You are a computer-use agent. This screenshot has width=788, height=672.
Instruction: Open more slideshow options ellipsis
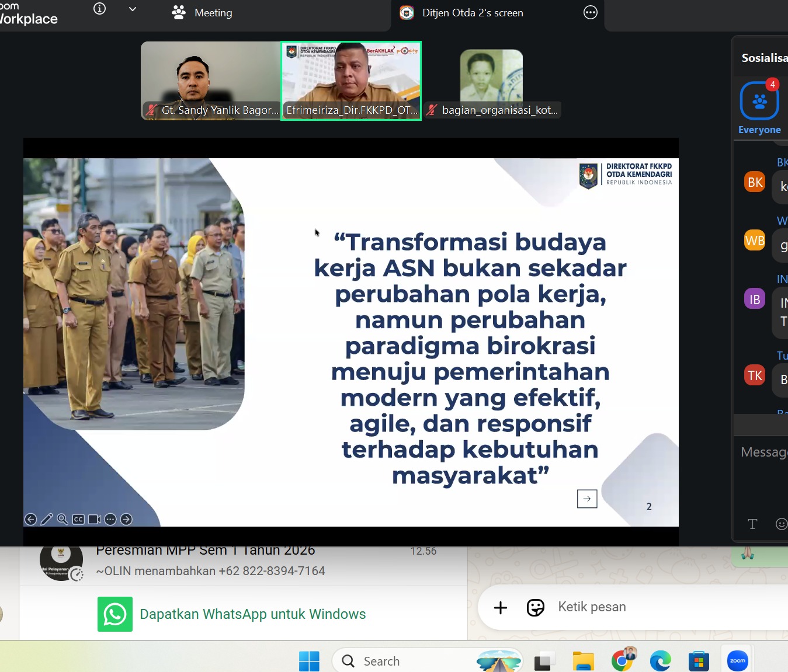pyautogui.click(x=110, y=519)
